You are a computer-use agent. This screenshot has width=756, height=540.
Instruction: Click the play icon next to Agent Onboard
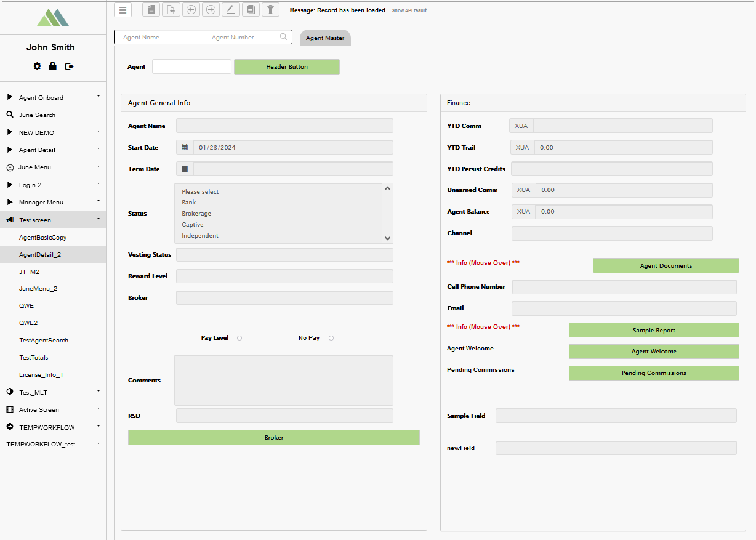(10, 97)
